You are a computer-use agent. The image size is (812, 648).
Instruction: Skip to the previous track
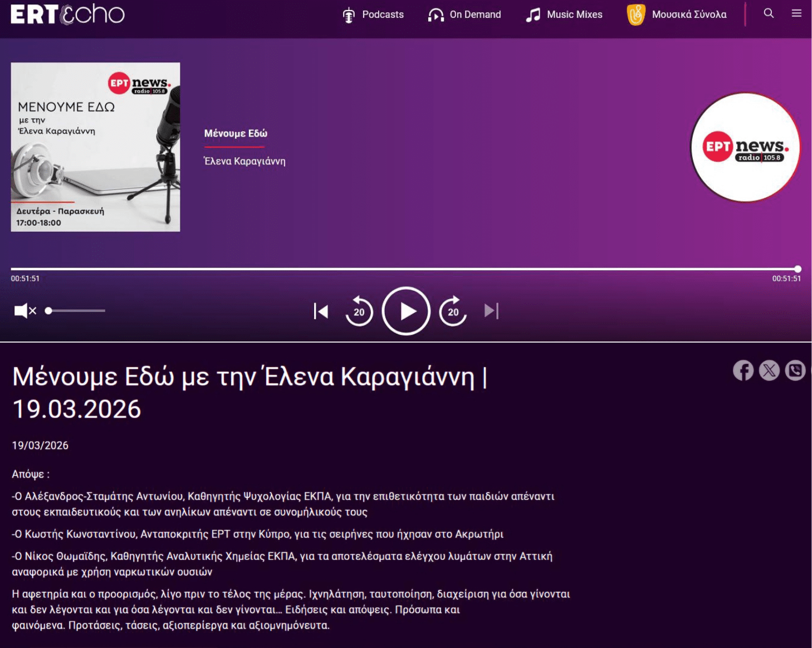coord(321,311)
